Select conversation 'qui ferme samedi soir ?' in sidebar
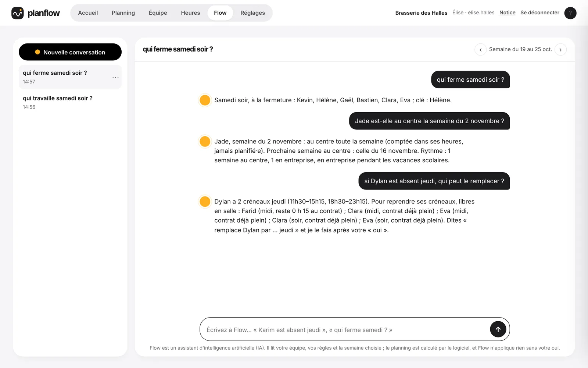The width and height of the screenshot is (588, 368). coord(70,77)
